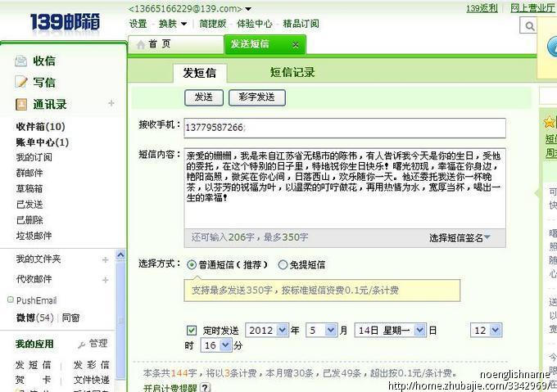Open the 网上营业厅 link

pyautogui.click(x=533, y=8)
